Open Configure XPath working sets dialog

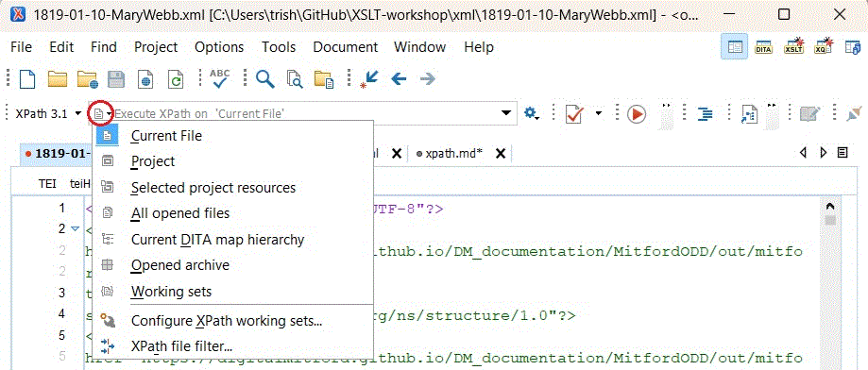tap(233, 321)
